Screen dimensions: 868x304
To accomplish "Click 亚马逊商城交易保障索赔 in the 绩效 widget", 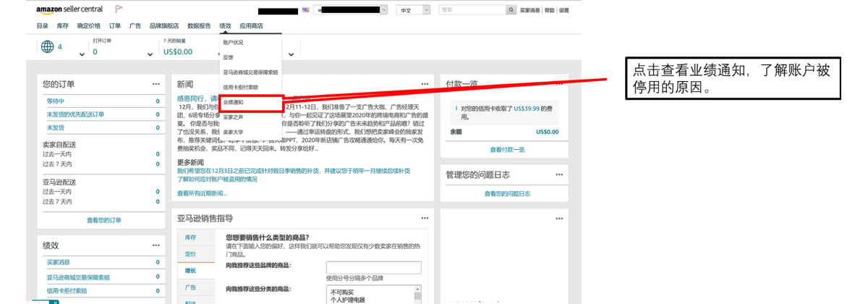I will [x=79, y=277].
